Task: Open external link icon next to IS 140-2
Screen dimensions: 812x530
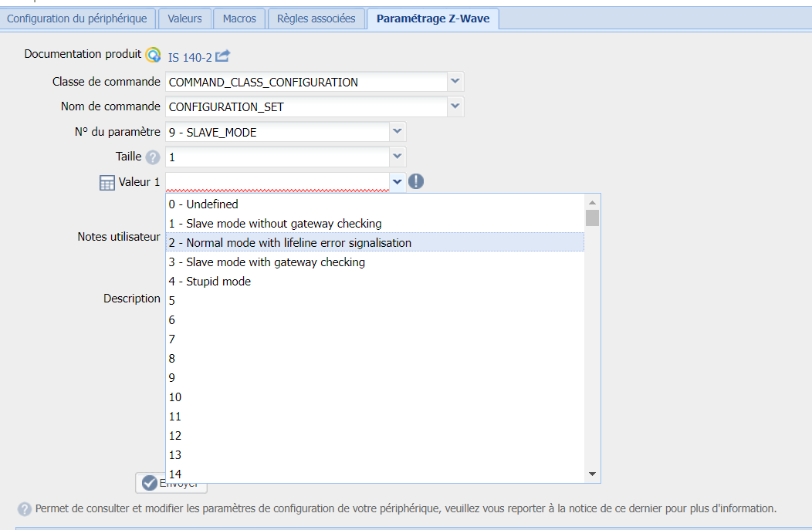Action: [223, 56]
